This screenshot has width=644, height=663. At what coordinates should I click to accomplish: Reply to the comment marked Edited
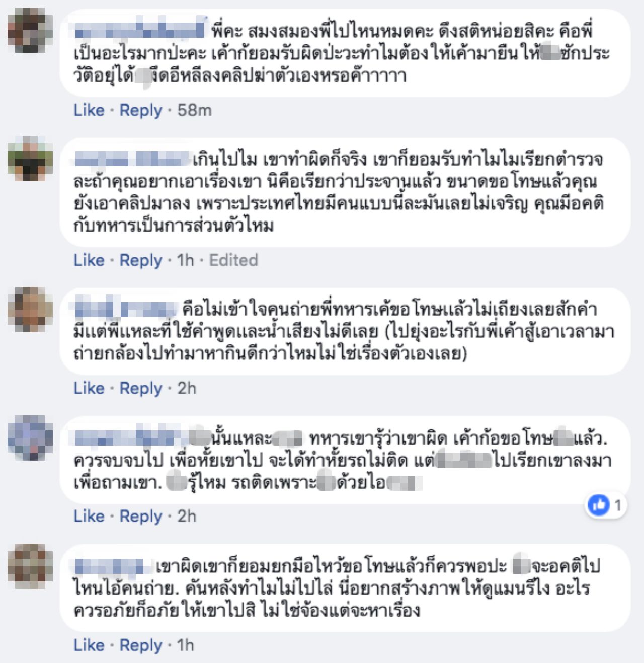tap(141, 260)
